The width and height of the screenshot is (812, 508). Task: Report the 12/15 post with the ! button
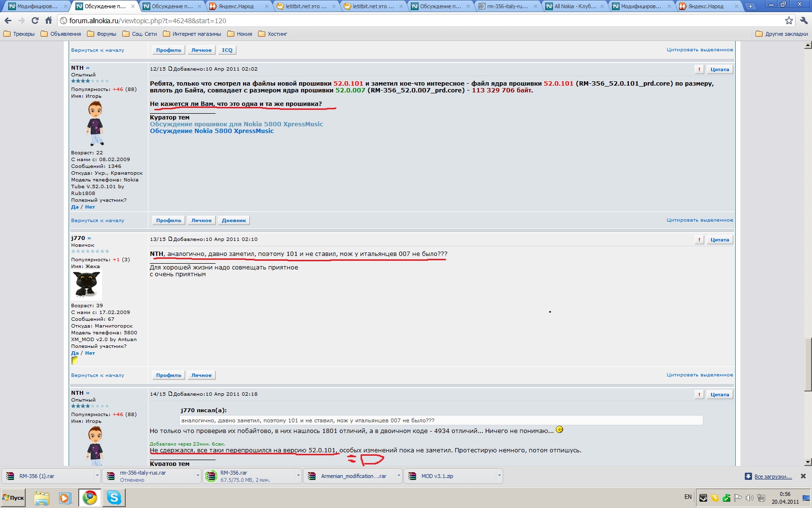pos(699,70)
